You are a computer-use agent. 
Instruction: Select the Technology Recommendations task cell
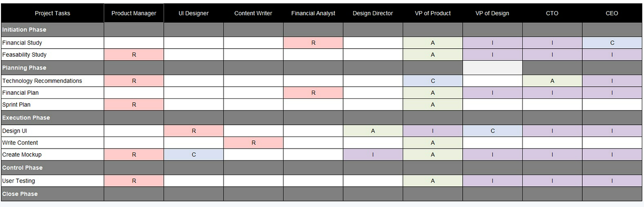[52, 81]
